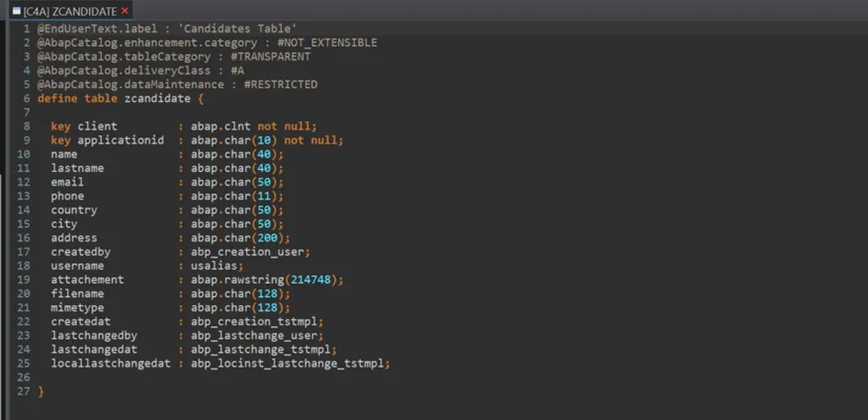Click the applicationid key field name
868x420 pixels.
coord(120,141)
